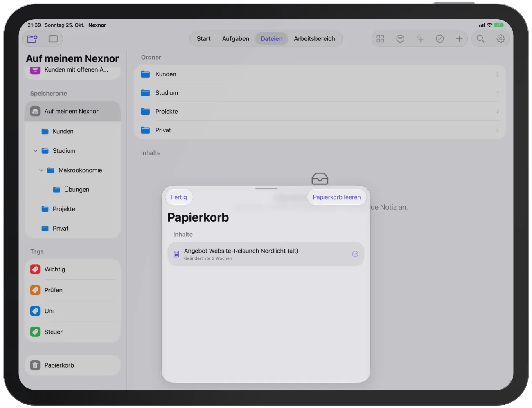Open Studium folder row chevron

[498, 93]
